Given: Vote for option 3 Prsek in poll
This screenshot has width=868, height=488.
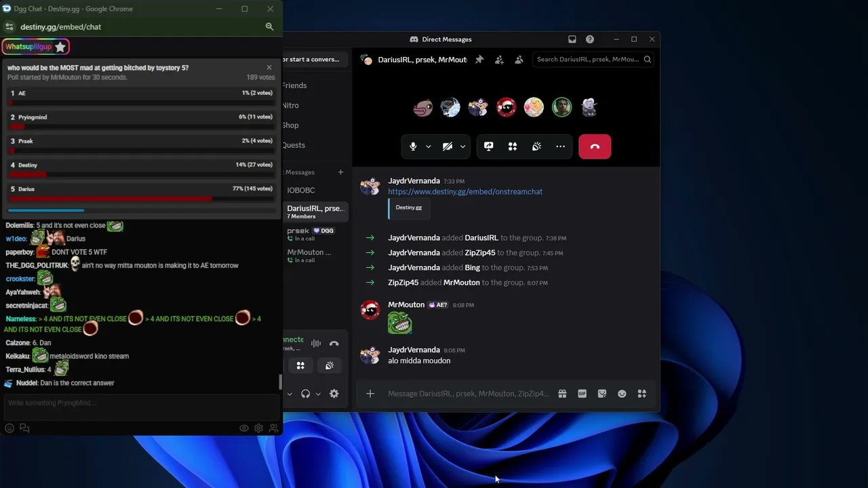Looking at the screenshot, I should [x=142, y=144].
